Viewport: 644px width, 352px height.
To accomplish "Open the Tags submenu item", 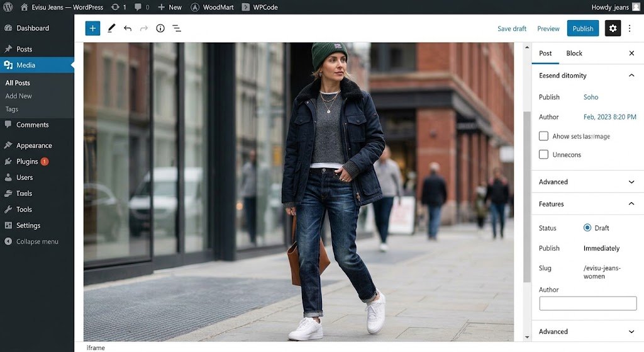I will [11, 109].
